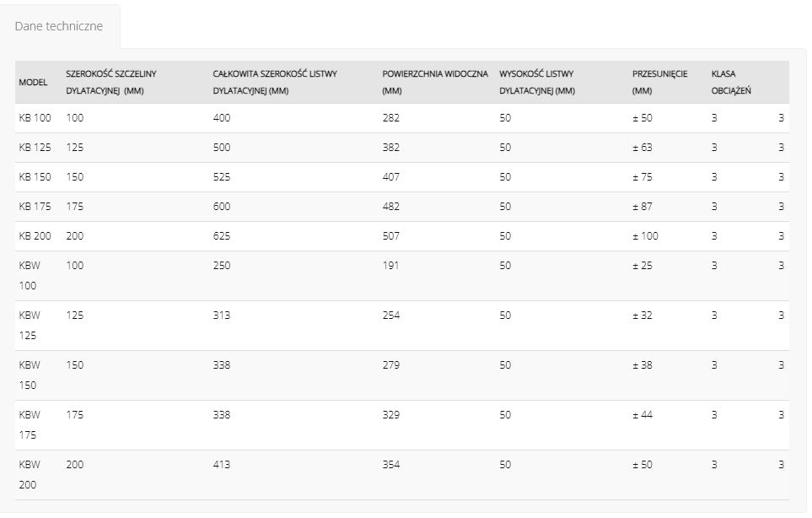812x518 pixels.
Task: Select the KBW 125 model cell
Action: coord(30,325)
